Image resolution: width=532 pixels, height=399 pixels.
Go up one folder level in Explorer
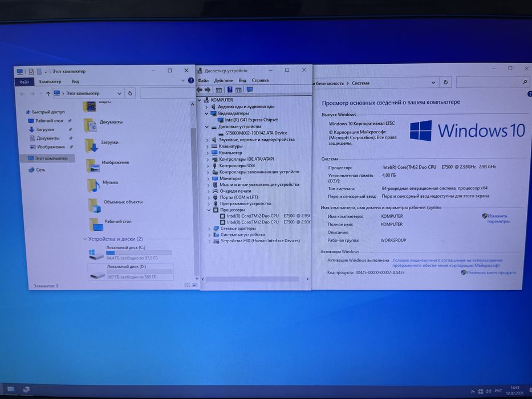[x=48, y=93]
